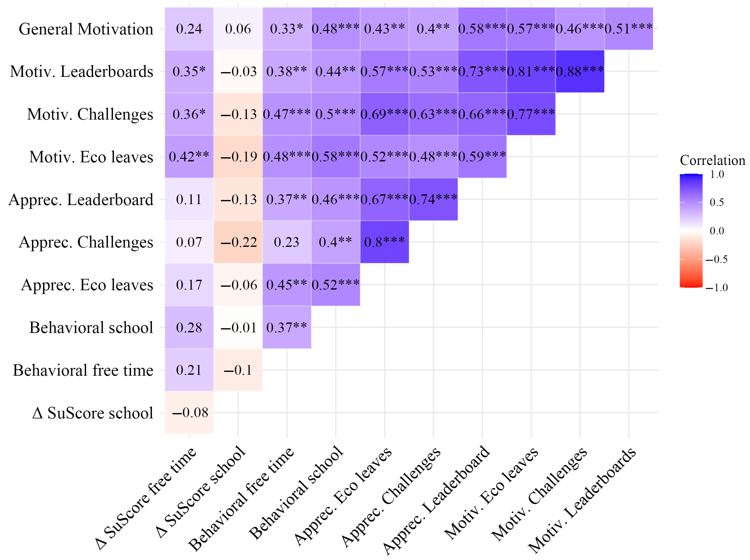Screen dimensions: 750x560
Task: Select the 0.77*** correlation cell
Action: pyautogui.click(x=530, y=114)
